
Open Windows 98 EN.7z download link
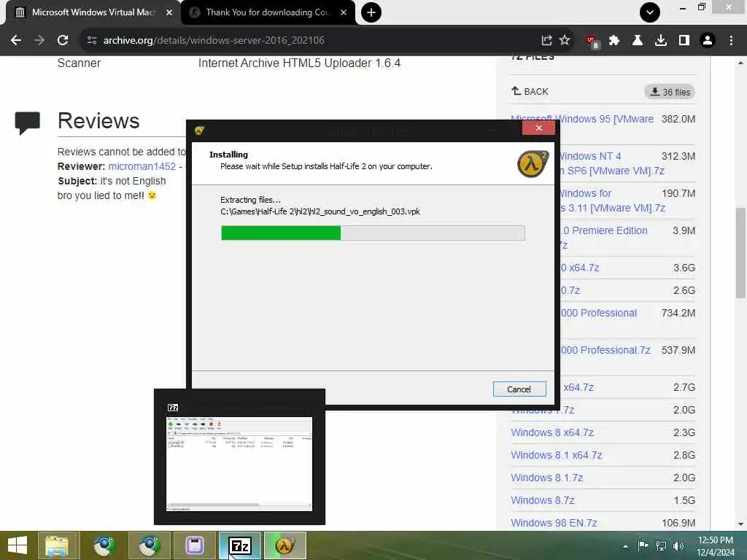click(554, 523)
